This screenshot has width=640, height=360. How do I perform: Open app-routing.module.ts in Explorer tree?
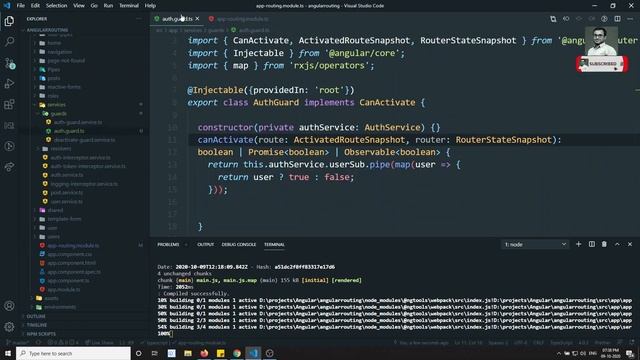point(73,246)
